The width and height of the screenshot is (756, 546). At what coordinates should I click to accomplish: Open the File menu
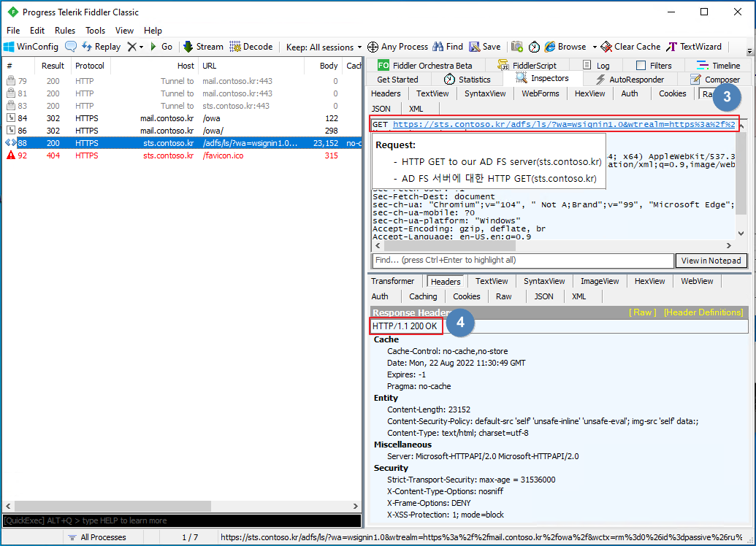pyautogui.click(x=13, y=31)
